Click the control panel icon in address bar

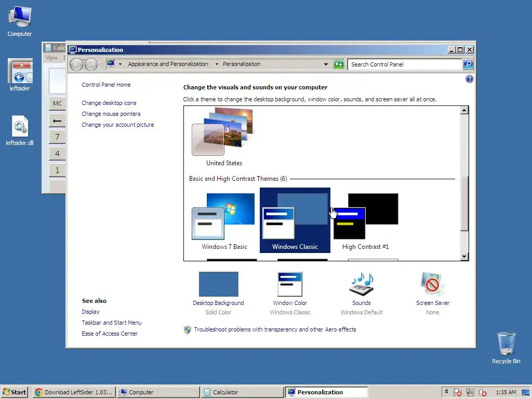(111, 63)
